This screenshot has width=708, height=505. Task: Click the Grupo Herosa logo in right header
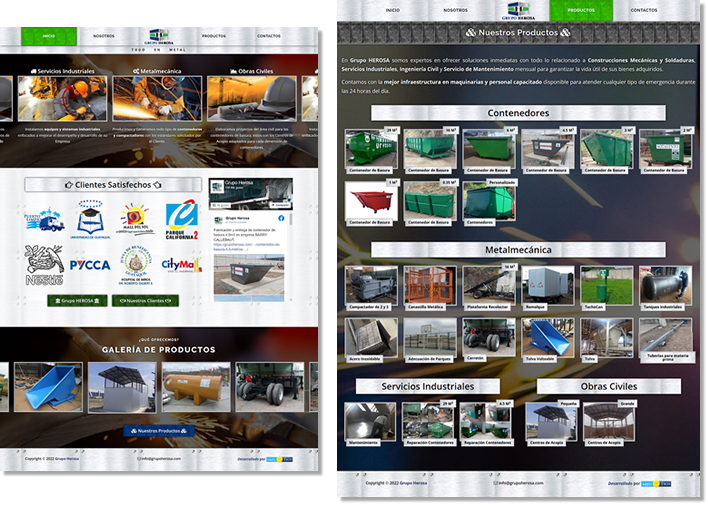coord(518,10)
